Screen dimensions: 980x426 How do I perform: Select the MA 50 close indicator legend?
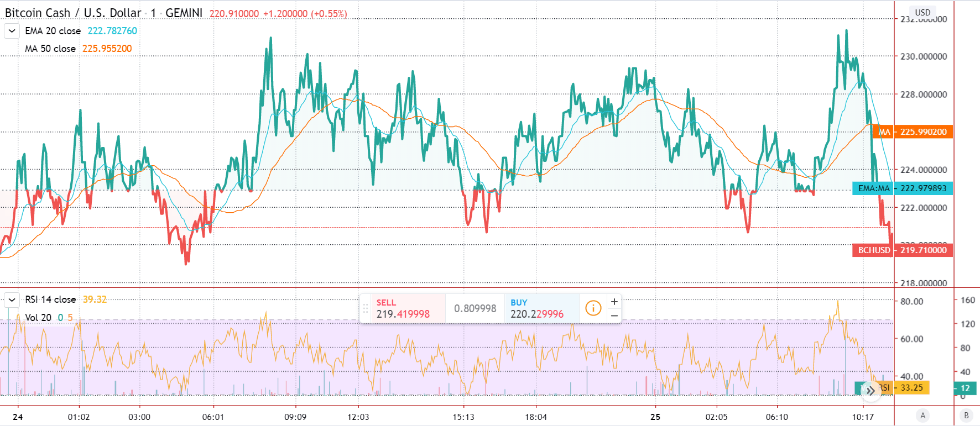50,49
